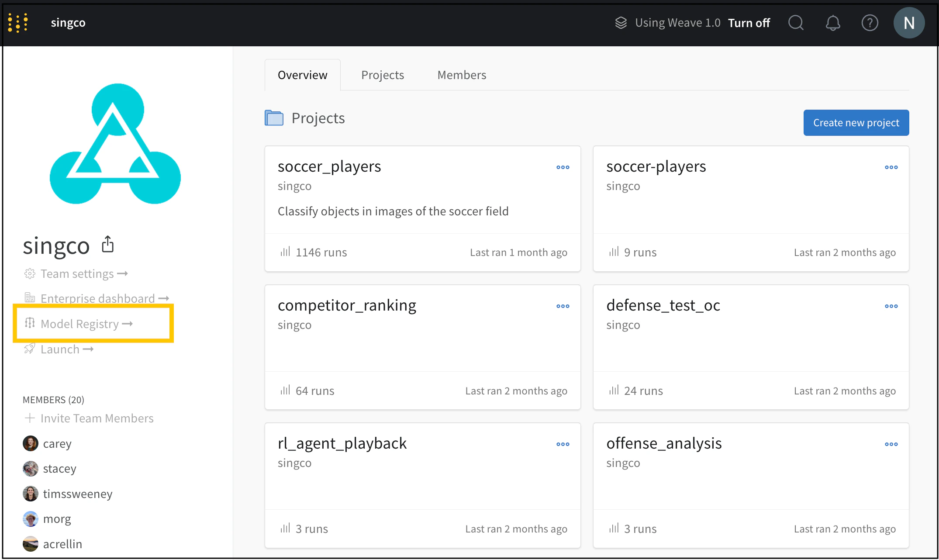Click Create new project button
939x560 pixels.
[856, 123]
